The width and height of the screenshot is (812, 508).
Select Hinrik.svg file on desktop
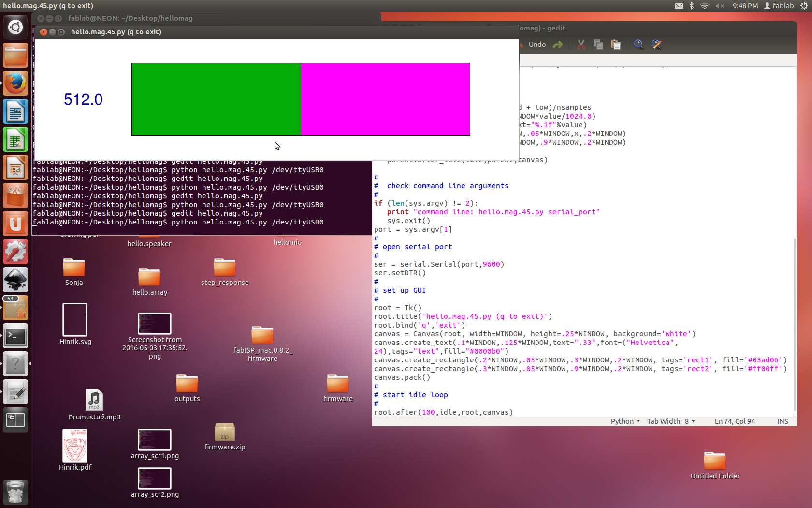point(75,324)
